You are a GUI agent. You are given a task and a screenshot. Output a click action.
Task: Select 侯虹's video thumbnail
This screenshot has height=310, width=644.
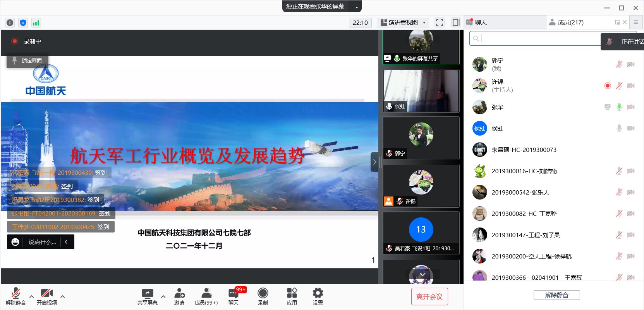click(421, 91)
